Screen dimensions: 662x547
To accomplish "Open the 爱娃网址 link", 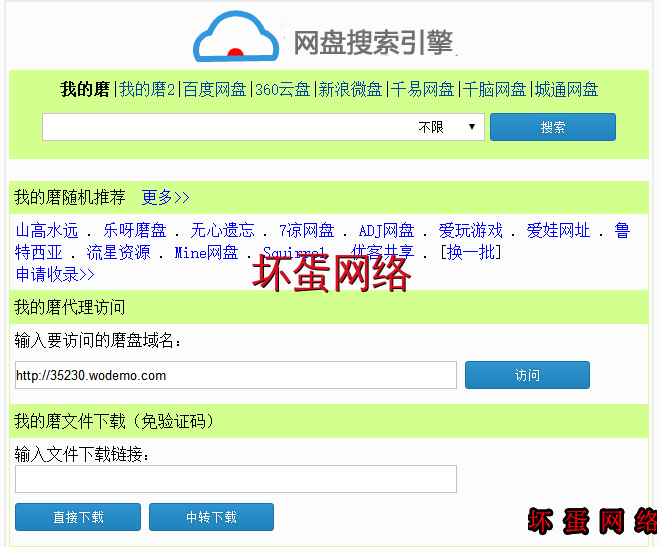I will [558, 230].
